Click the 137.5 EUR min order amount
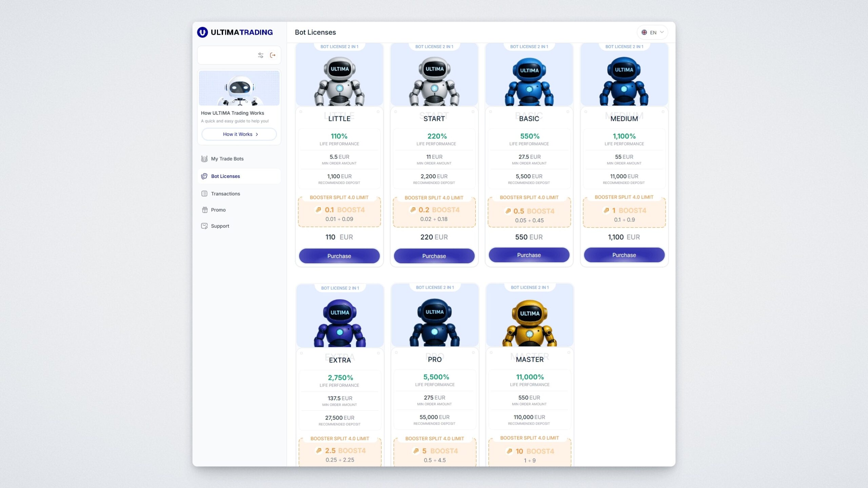868x488 pixels. tap(340, 399)
